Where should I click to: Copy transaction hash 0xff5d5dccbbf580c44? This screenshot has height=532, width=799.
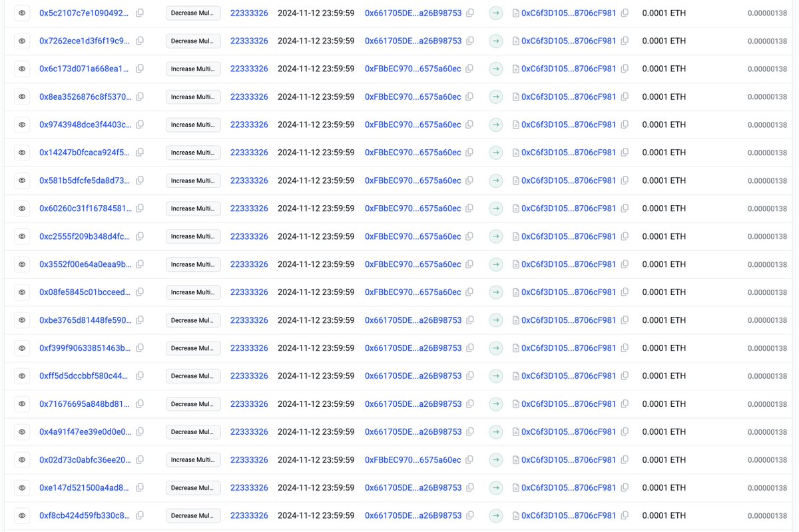click(x=140, y=376)
